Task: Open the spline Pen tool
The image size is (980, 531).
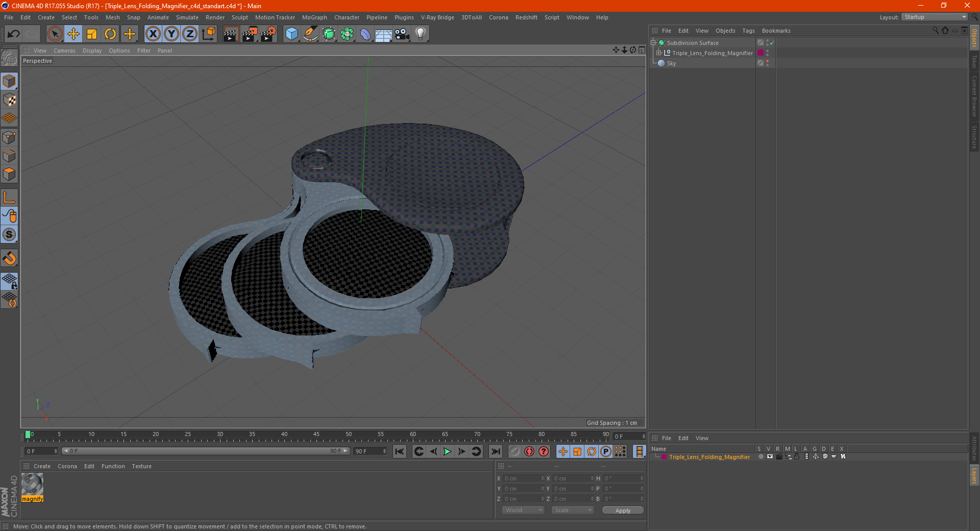Action: coord(310,34)
